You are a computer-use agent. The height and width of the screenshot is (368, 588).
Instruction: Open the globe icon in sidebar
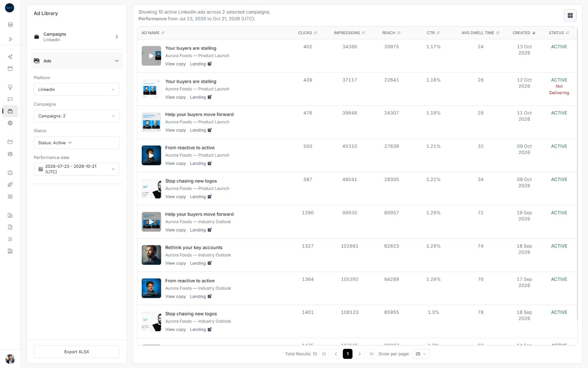coord(10,123)
